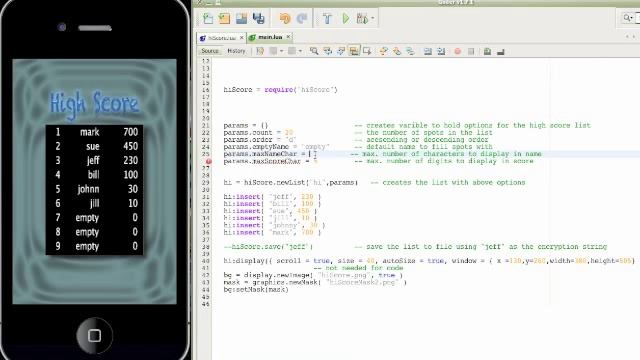Image resolution: width=640 pixels, height=360 pixels.
Task: Click the 'hiScore = require' code line
Action: [x=280, y=90]
